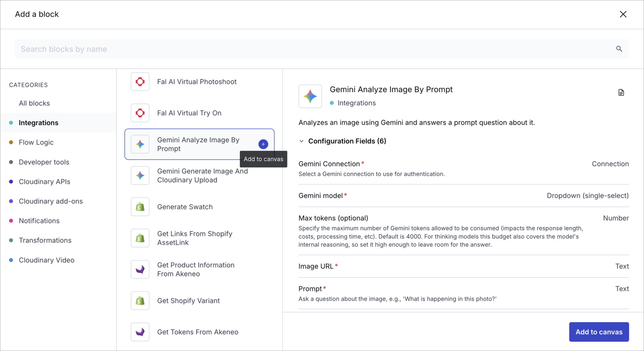Click the large Gemini logo in details panel

click(310, 96)
